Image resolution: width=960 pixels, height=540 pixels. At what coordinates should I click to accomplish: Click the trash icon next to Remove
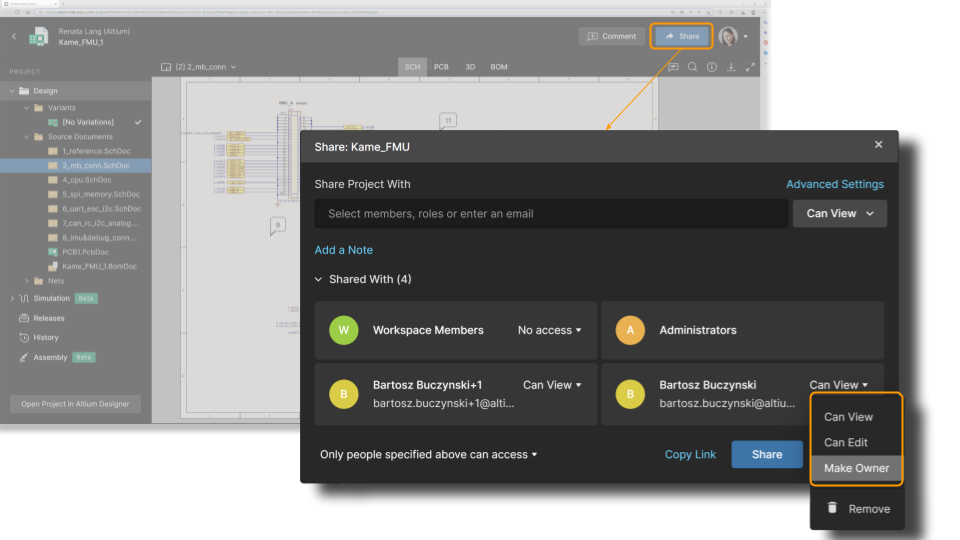(832, 508)
